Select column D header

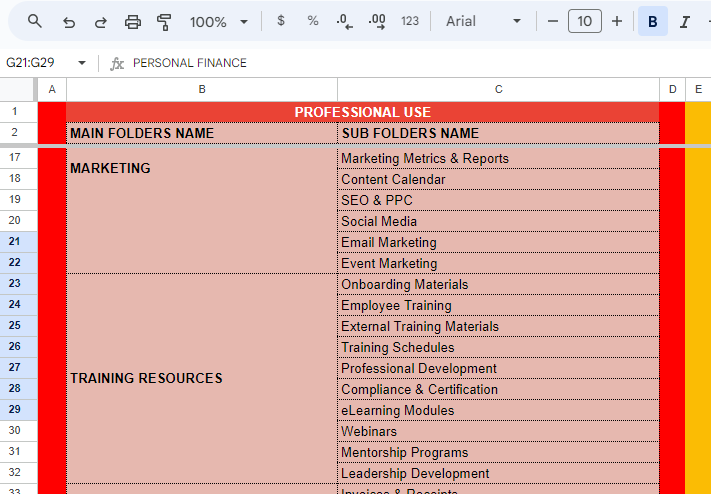[672, 89]
